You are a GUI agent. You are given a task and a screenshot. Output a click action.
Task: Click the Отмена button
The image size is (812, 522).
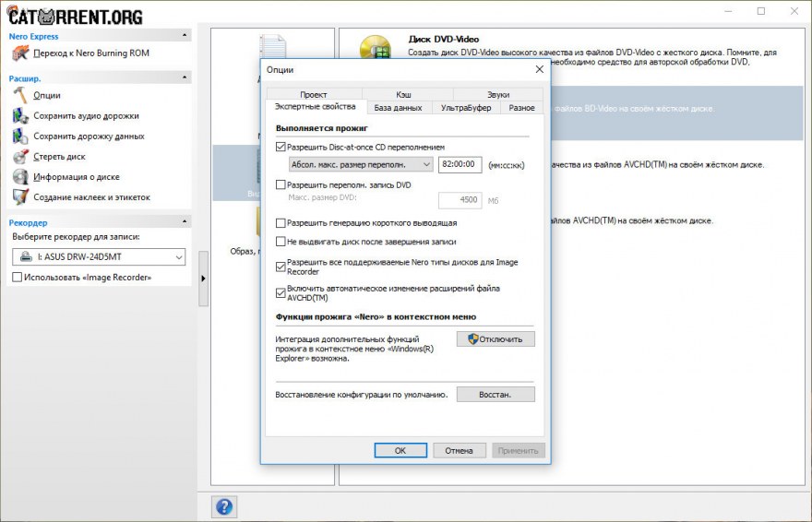[459, 450]
